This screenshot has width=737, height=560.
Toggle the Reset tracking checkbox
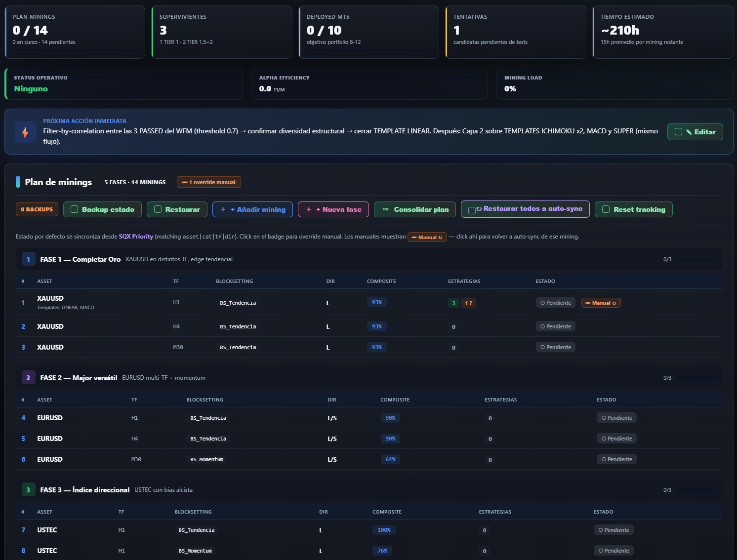(606, 209)
